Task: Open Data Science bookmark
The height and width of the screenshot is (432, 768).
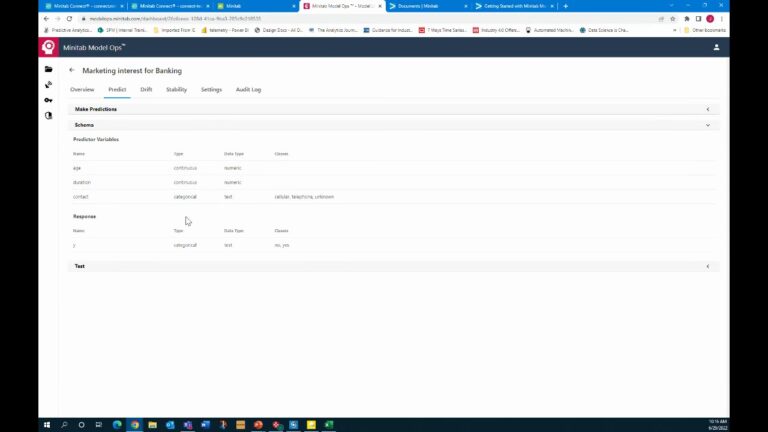Action: click(604, 30)
